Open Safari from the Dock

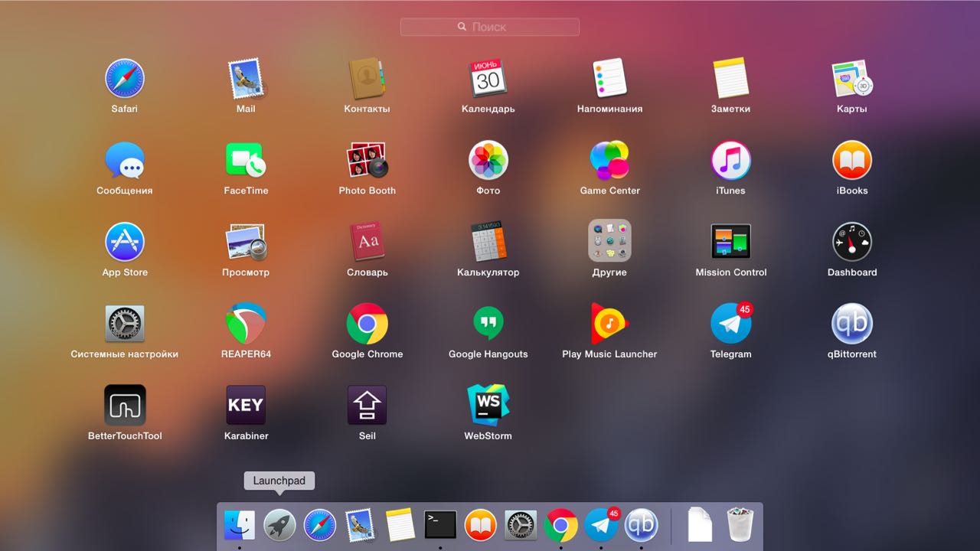[319, 525]
